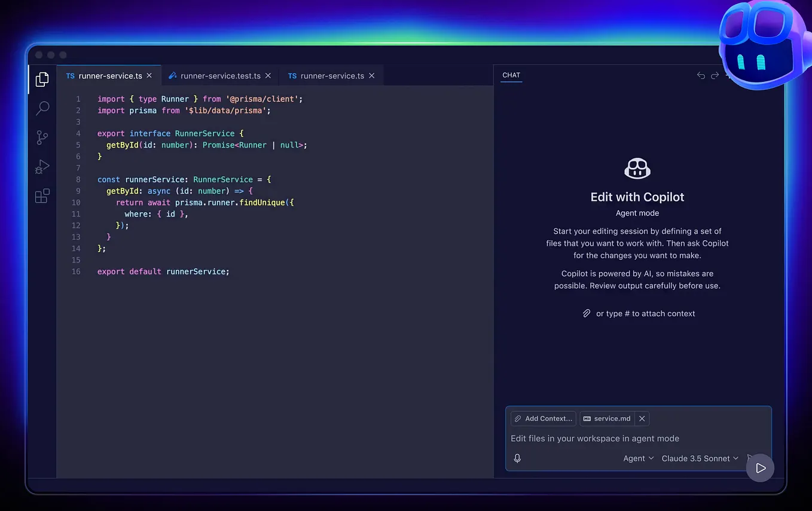Undo the last chat edit with the undo arrow
Screen dimensions: 812x511
701,75
